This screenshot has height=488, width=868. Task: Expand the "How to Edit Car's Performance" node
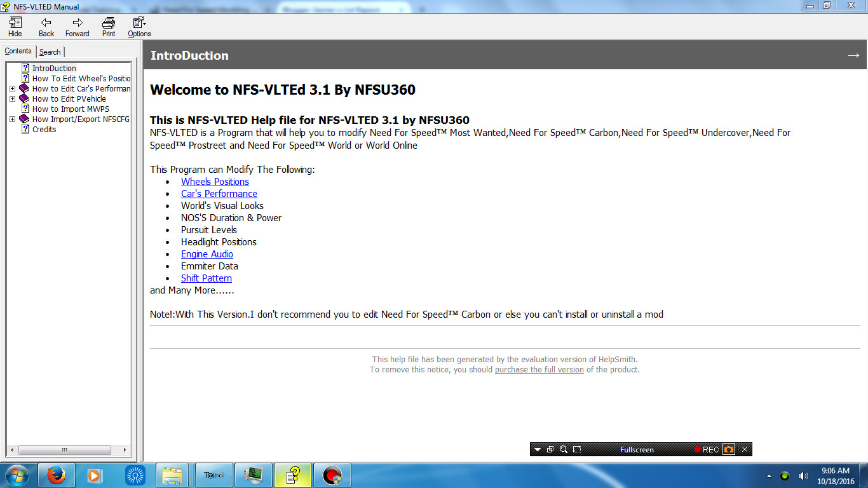pos(12,88)
